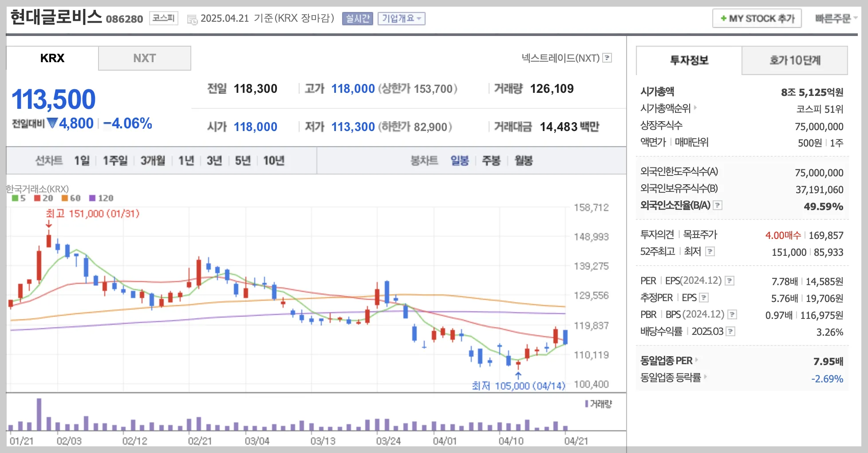Click the green 5-day moving average legend

coord(19,198)
